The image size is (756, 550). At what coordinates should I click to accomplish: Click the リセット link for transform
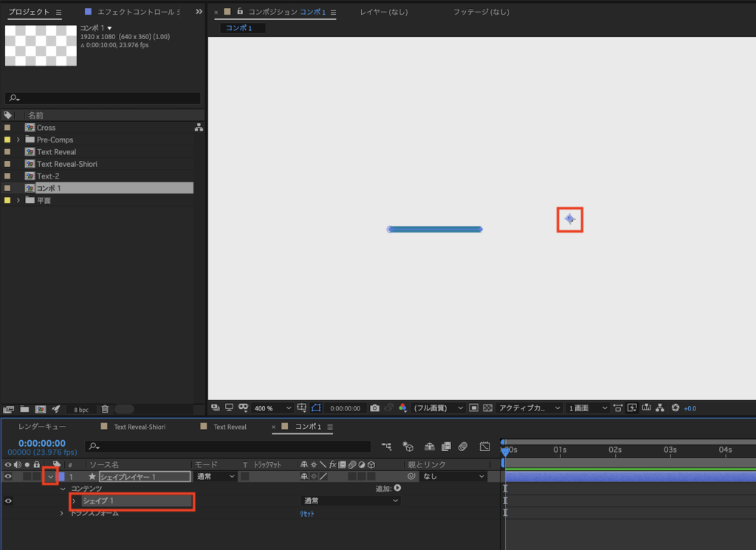click(306, 514)
